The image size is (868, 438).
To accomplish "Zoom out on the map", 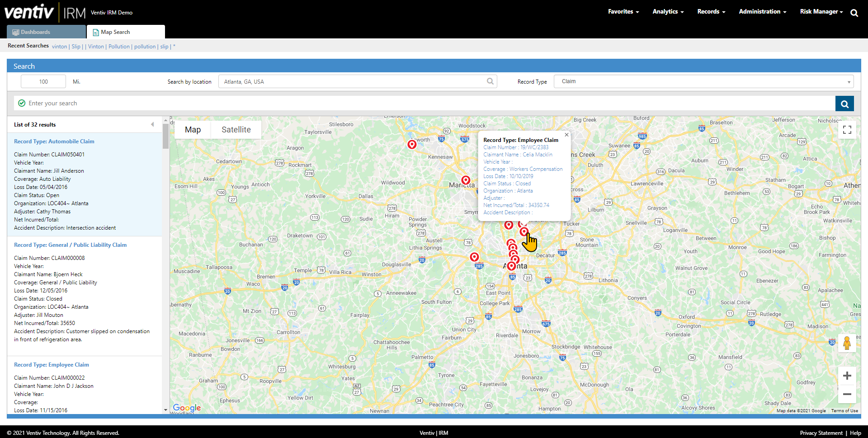I will tap(847, 394).
